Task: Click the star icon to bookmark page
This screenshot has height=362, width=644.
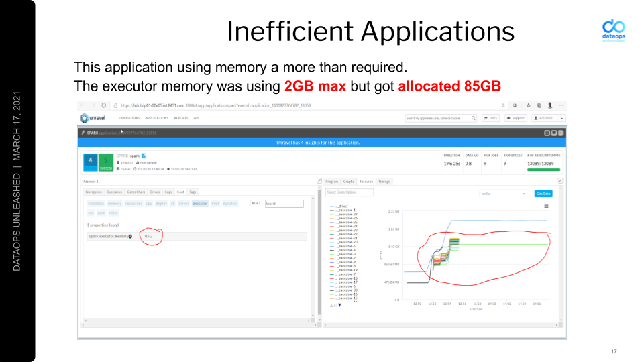Action: [503, 105]
